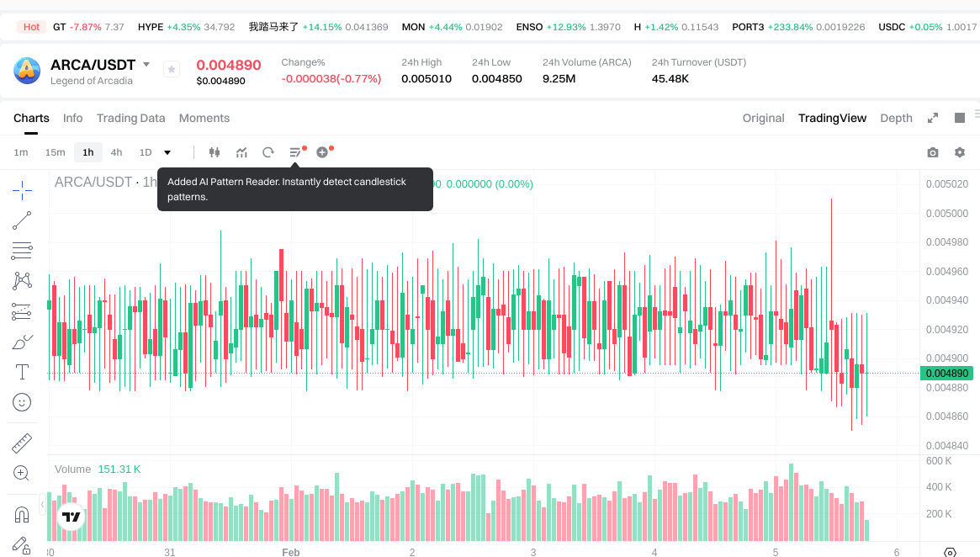The width and height of the screenshot is (980, 557).
Task: Select the trend line drawing tool
Action: [x=22, y=220]
